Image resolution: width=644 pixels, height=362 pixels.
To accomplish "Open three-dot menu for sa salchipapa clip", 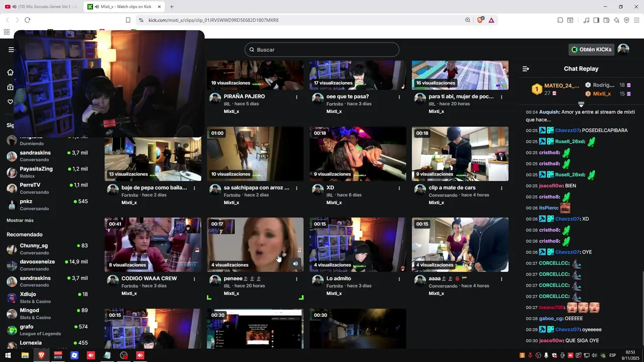I will click(x=297, y=189).
